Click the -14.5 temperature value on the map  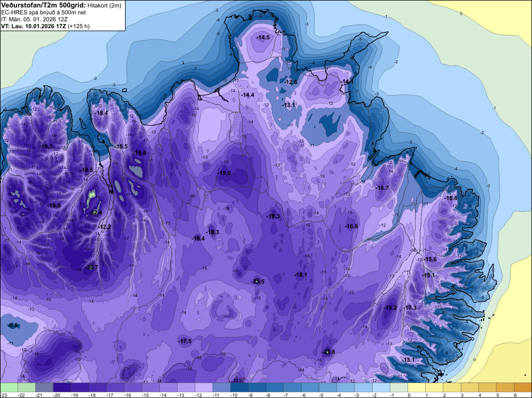click(263, 37)
